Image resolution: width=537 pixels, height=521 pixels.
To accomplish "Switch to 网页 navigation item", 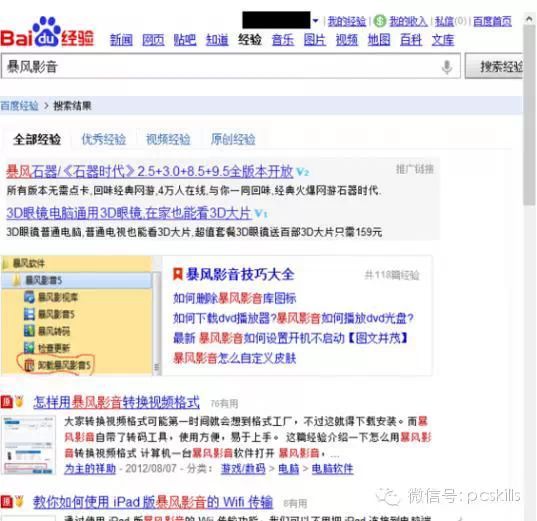I will coord(153,40).
